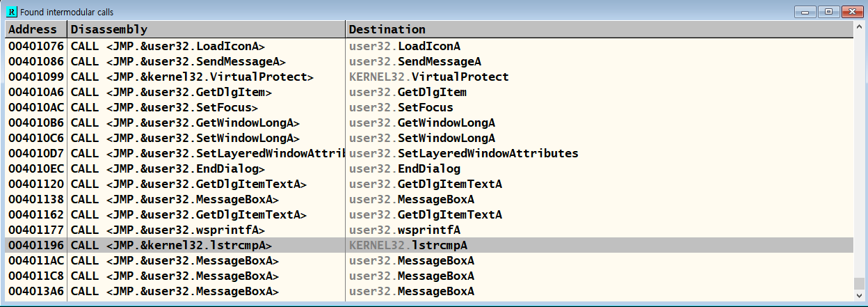Select destination user32.SetLayeredWindowAttributes
The width and height of the screenshot is (868, 307).
464,153
